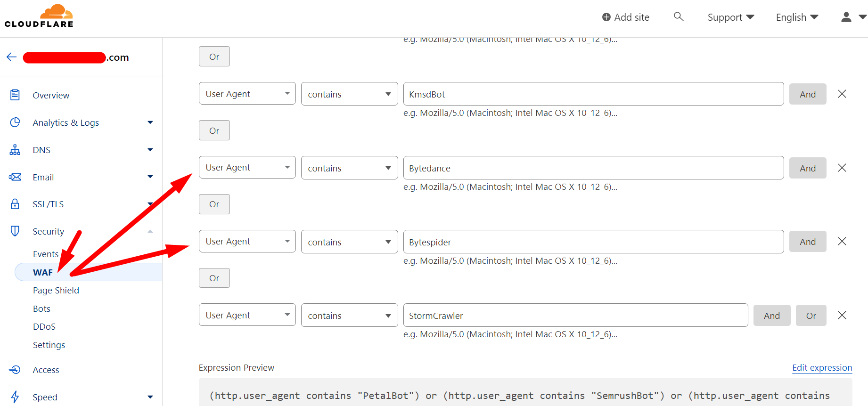Focus the KmsdBot value field
Viewport: 868px width, 406px height.
tap(594, 94)
